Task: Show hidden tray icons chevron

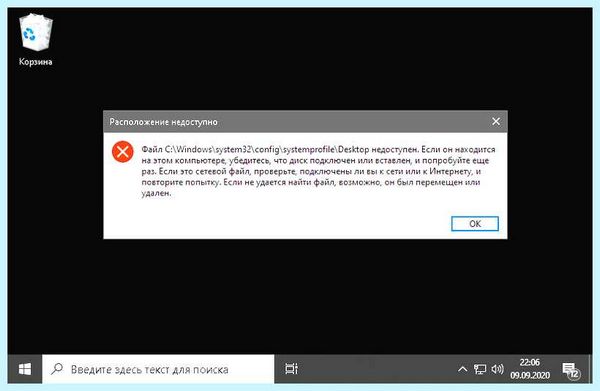Action: 462,369
